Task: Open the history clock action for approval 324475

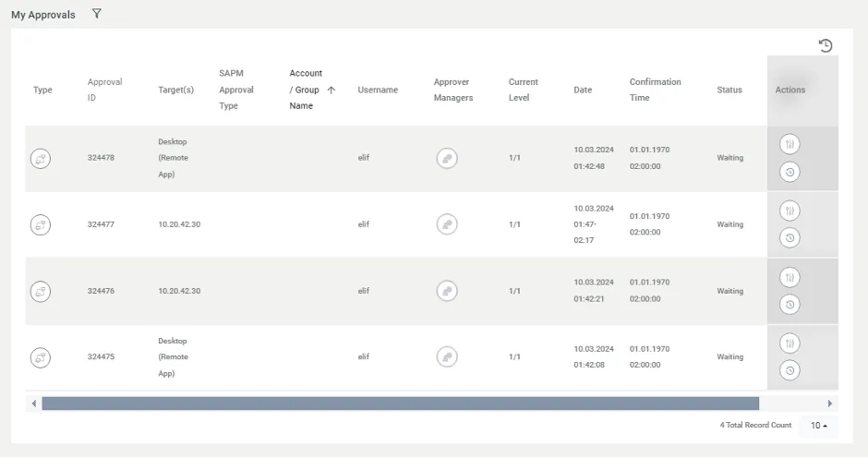Action: tap(790, 370)
